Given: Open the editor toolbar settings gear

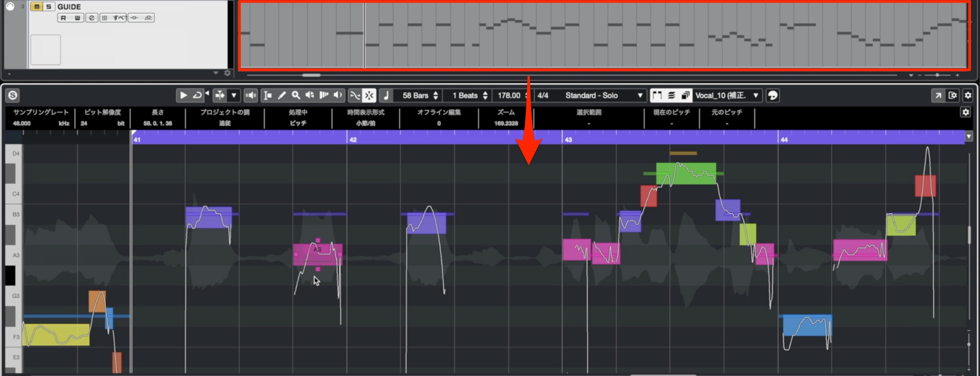Looking at the screenshot, I should 968,95.
